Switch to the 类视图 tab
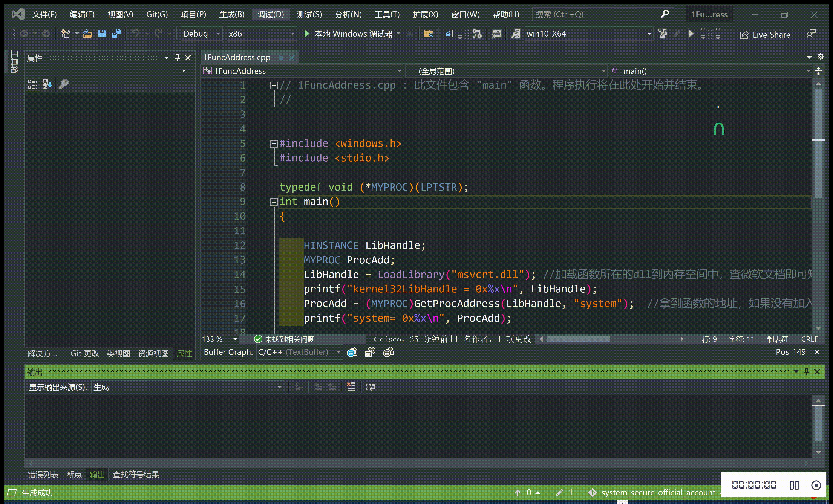This screenshot has height=504, width=833. click(118, 354)
